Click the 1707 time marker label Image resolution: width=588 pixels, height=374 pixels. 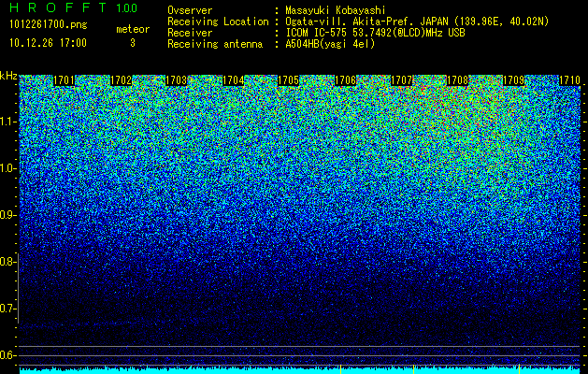401,80
